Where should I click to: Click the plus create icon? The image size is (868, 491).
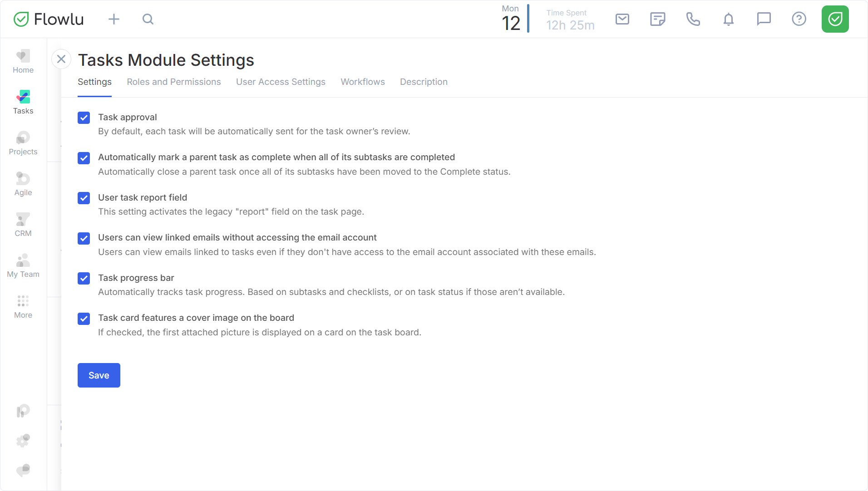click(x=114, y=19)
